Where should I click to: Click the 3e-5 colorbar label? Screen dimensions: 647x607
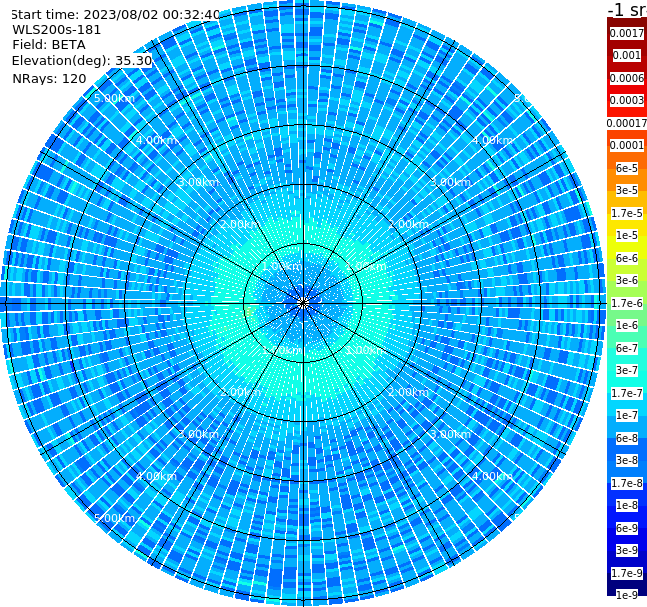pos(627,191)
